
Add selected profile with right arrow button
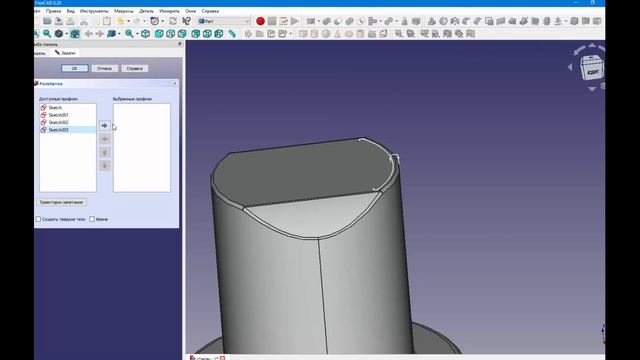coord(105,126)
